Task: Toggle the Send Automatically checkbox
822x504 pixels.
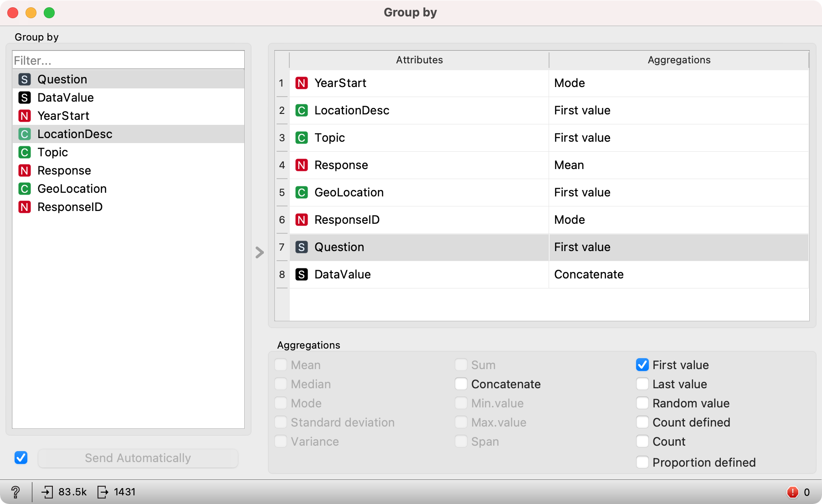Action: pyautogui.click(x=21, y=458)
